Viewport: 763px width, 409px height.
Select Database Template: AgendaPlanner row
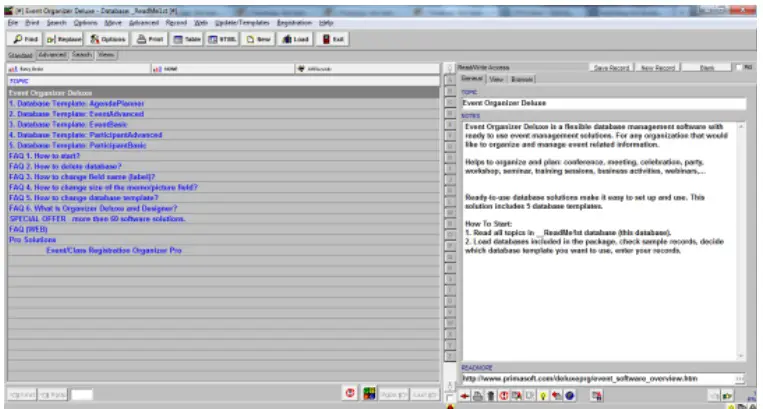pos(223,104)
